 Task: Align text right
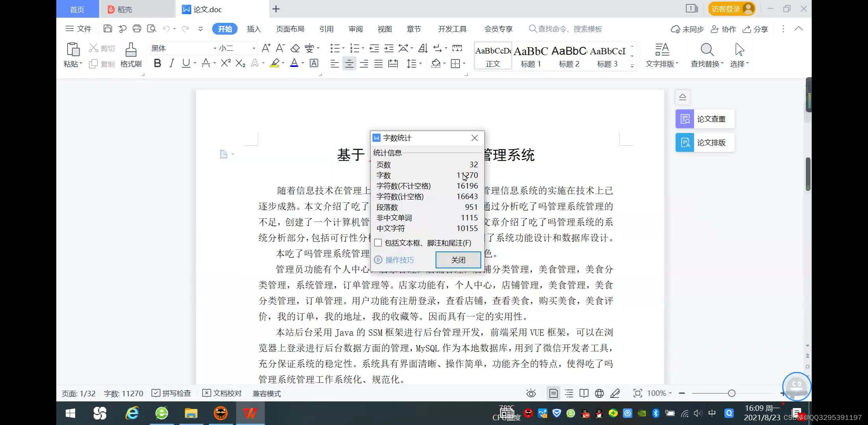pos(364,64)
